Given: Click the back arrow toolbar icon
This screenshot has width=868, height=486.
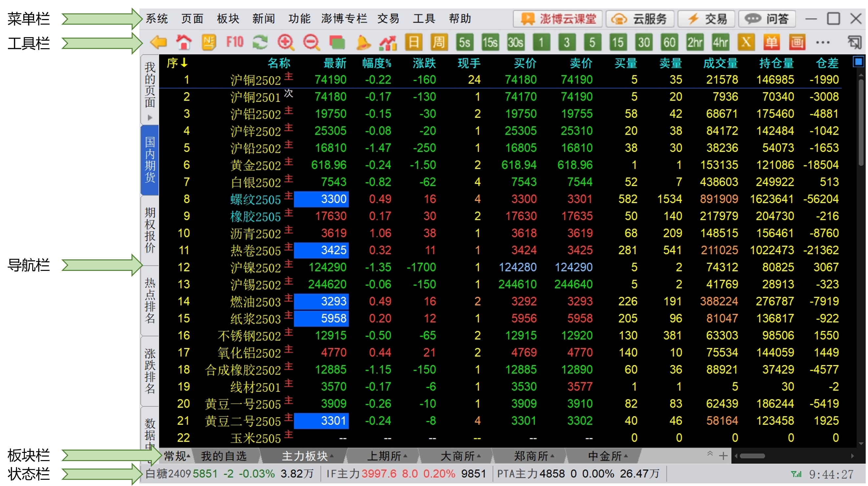Looking at the screenshot, I should (x=158, y=42).
